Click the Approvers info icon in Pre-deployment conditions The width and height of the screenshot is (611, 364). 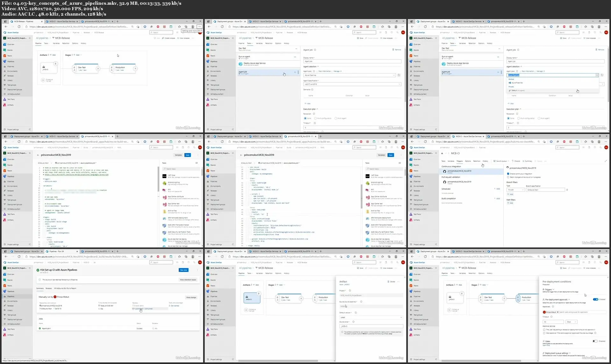pyautogui.click(x=553, y=307)
